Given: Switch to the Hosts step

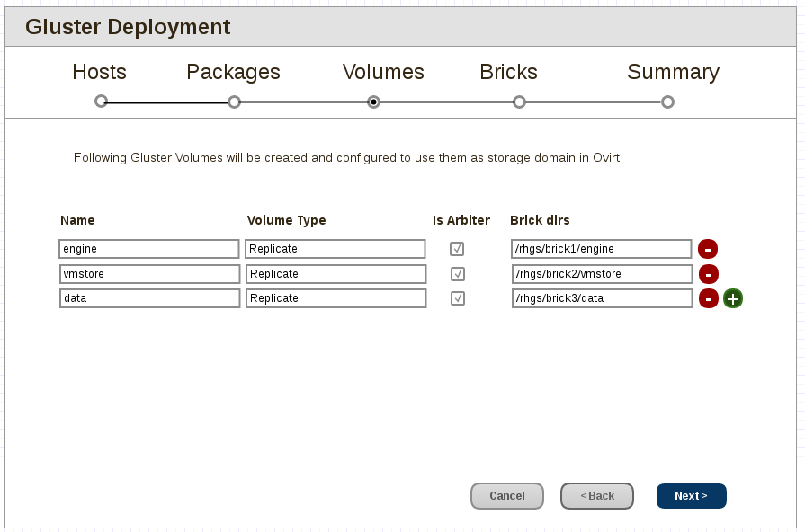Looking at the screenshot, I should (99, 72).
